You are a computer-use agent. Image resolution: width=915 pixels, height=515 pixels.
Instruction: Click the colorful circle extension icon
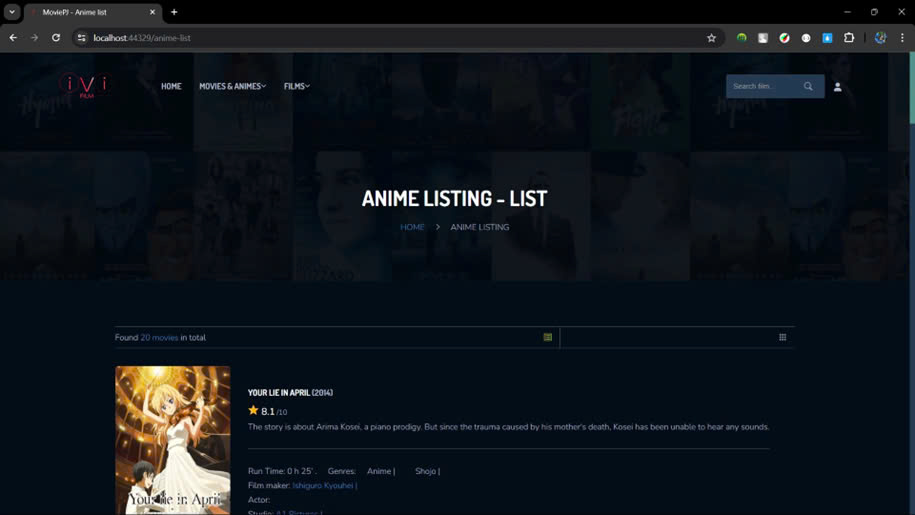784,38
